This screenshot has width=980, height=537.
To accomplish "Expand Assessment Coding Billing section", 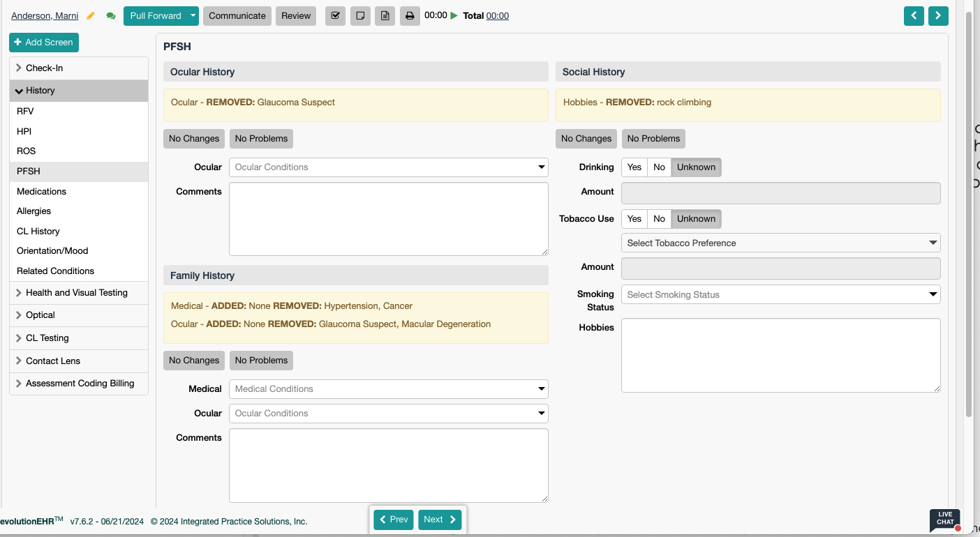I will tap(79, 384).
